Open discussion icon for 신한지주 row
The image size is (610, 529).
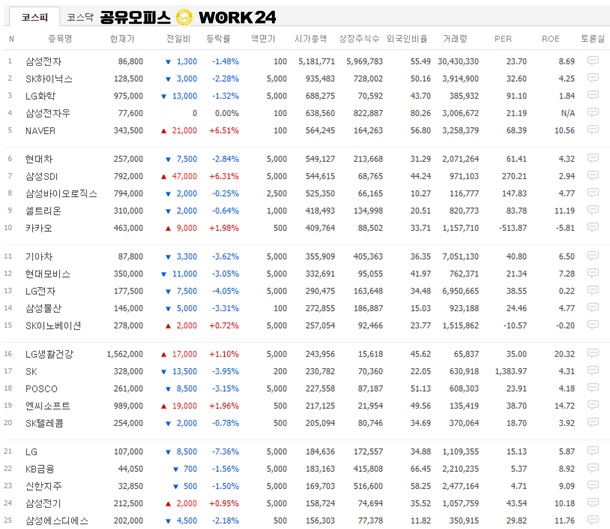592,486
